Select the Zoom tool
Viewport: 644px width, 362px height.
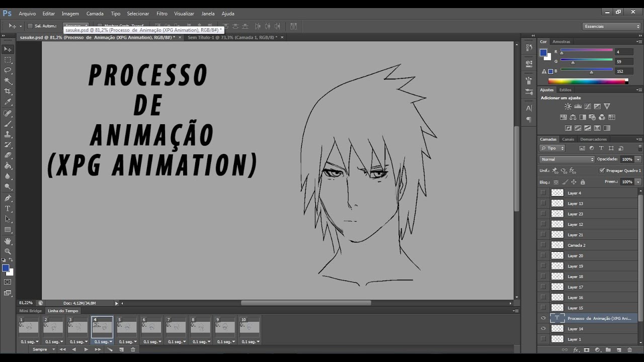pos(8,251)
